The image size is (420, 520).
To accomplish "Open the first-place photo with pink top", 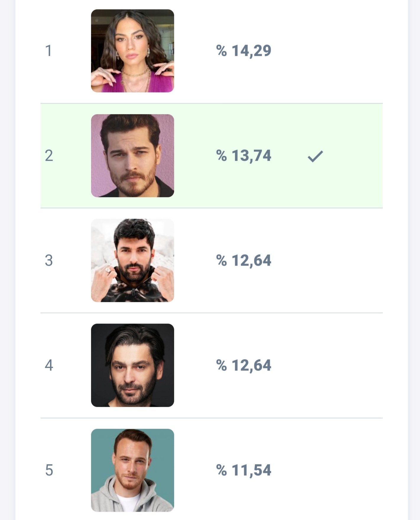I will 132,51.
